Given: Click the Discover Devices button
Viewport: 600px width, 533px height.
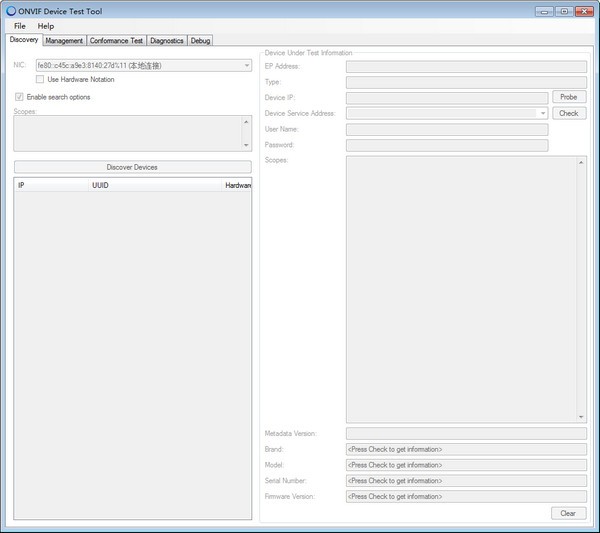Looking at the screenshot, I should 132,167.
